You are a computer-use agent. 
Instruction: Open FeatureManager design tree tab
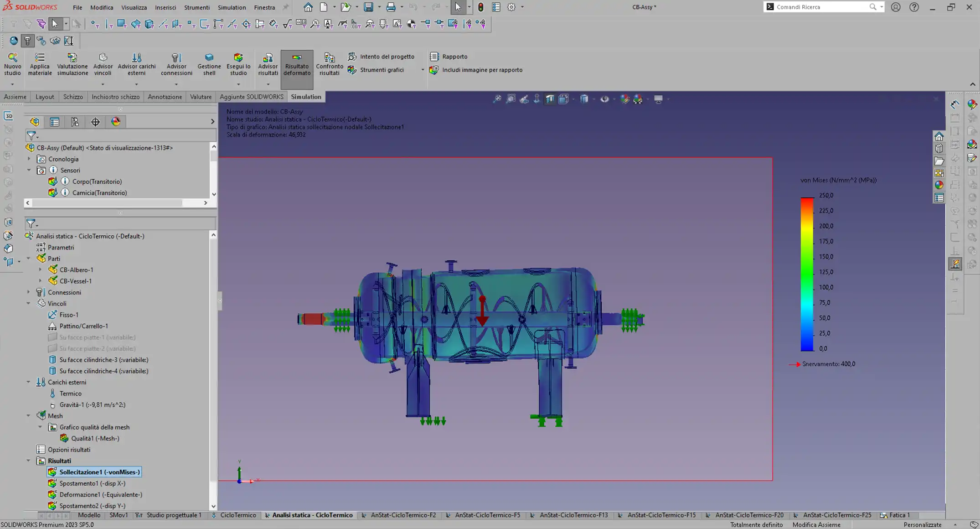(x=35, y=122)
